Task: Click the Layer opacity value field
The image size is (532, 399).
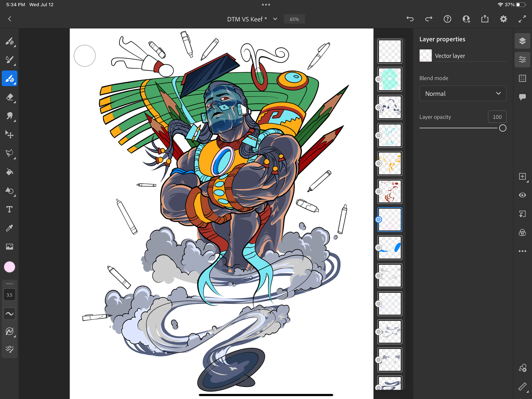Action: click(497, 117)
